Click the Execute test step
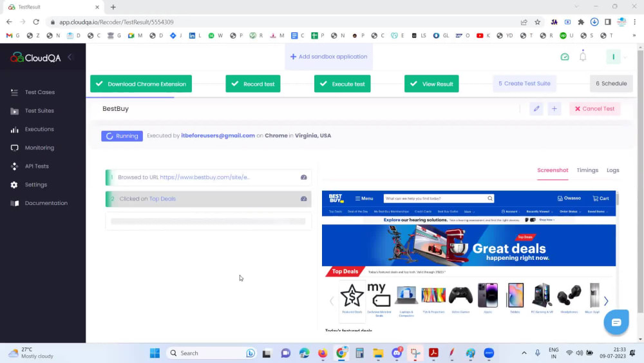Image resolution: width=644 pixels, height=363 pixels. point(342,84)
